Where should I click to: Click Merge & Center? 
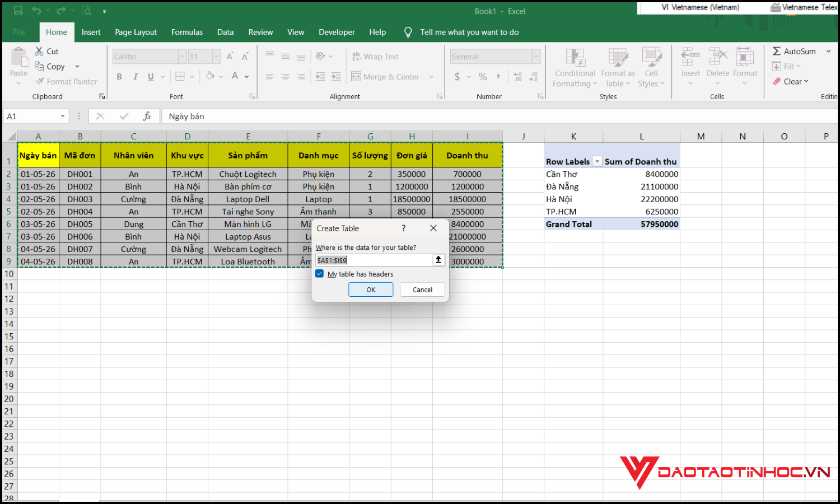[x=385, y=77]
